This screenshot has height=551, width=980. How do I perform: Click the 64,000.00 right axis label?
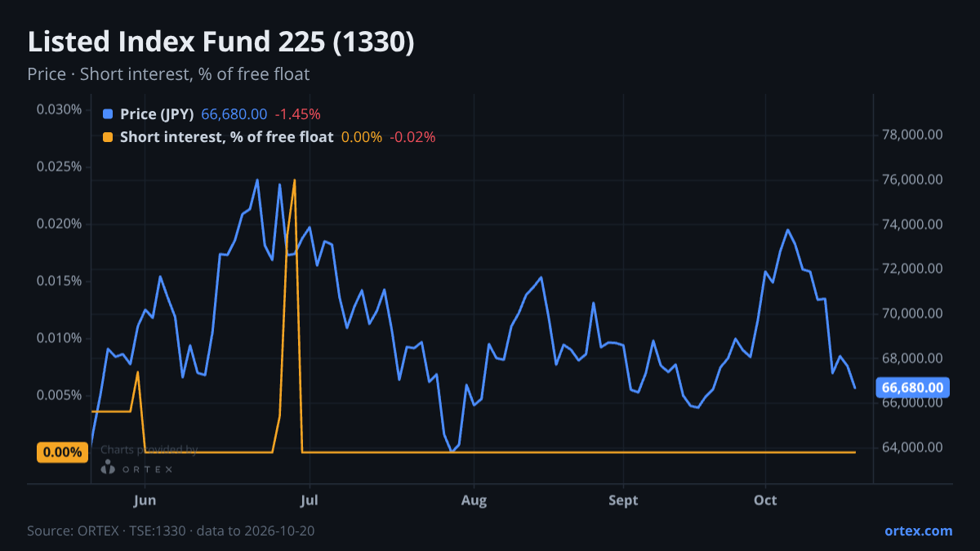914,447
